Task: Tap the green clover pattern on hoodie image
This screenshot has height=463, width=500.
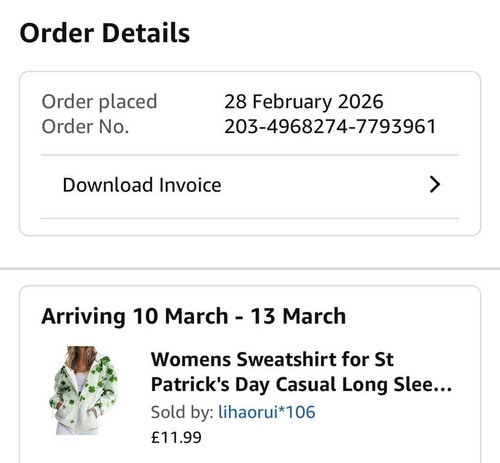Action: 90,388
